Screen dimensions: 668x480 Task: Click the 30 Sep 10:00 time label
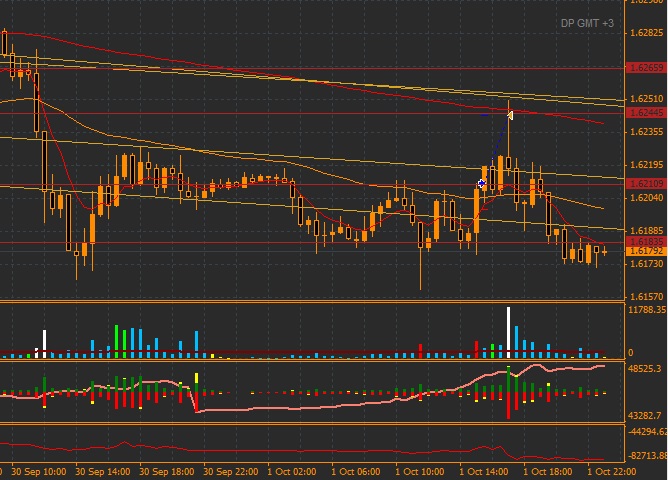click(x=39, y=472)
